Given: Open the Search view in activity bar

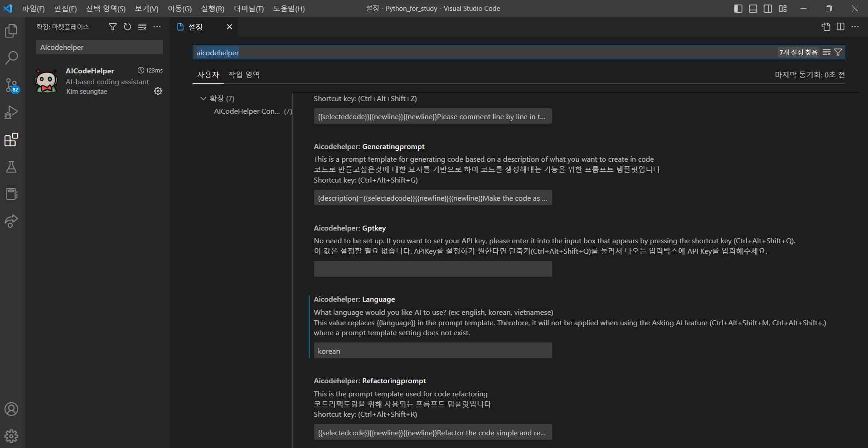Looking at the screenshot, I should point(11,58).
